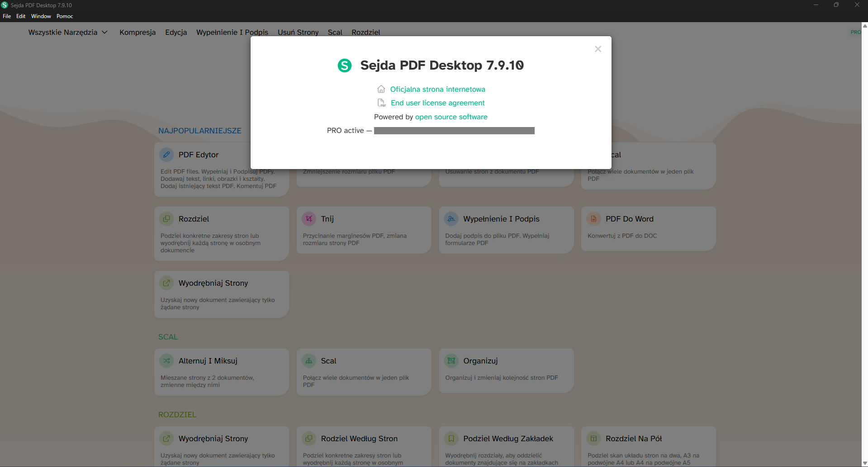The width and height of the screenshot is (868, 467).
Task: Select Scal in the top navigation bar
Action: tap(335, 32)
